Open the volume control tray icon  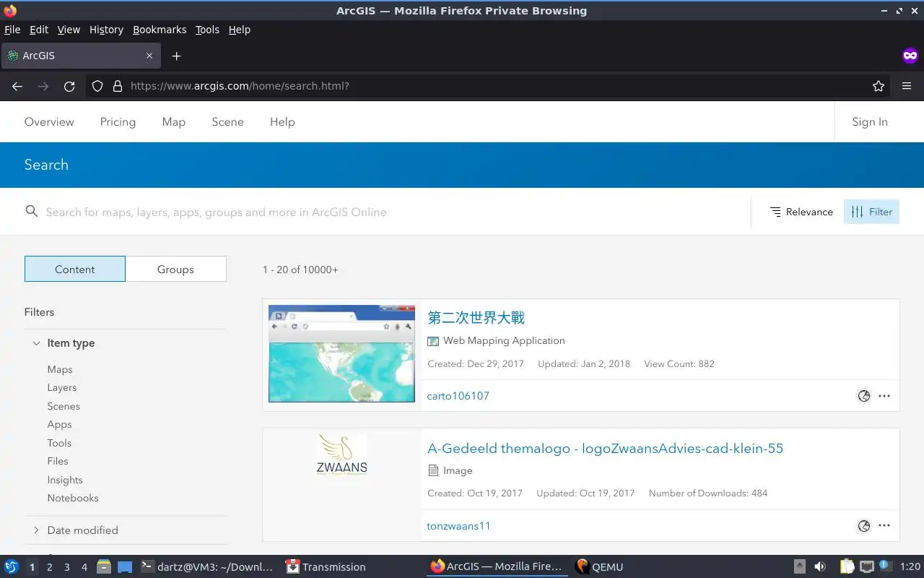click(x=820, y=567)
